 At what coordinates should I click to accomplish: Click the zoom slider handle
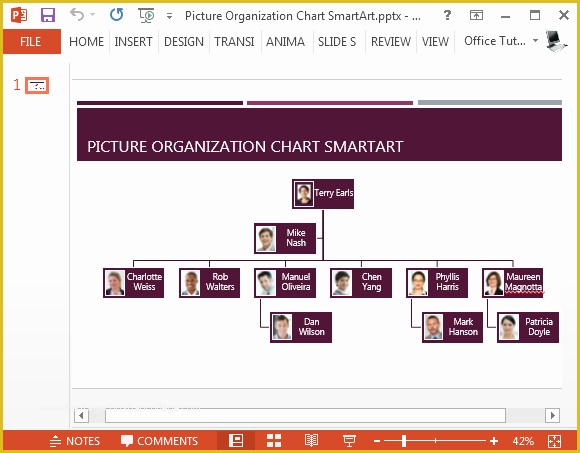click(404, 441)
